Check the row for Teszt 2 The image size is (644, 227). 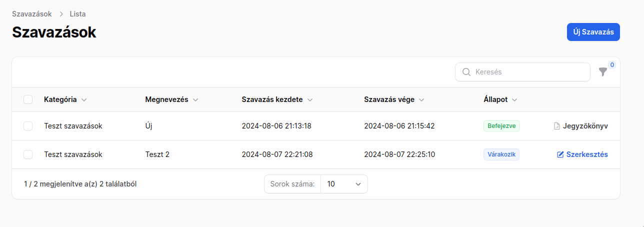click(x=28, y=154)
